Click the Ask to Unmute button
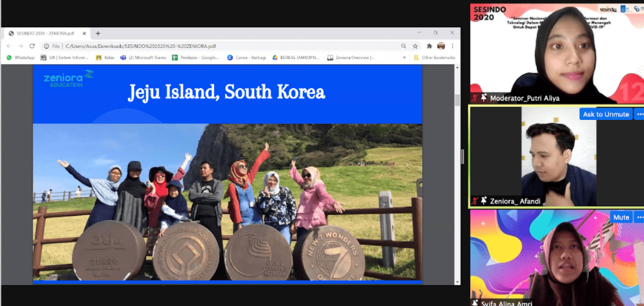 606,114
